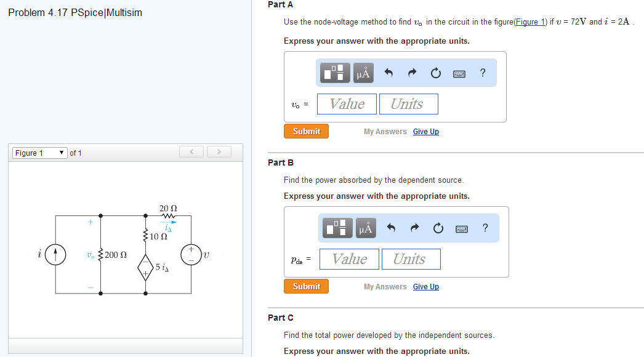Click the help question mark in Part B toolbar
The image size is (644, 357).
pos(485,228)
